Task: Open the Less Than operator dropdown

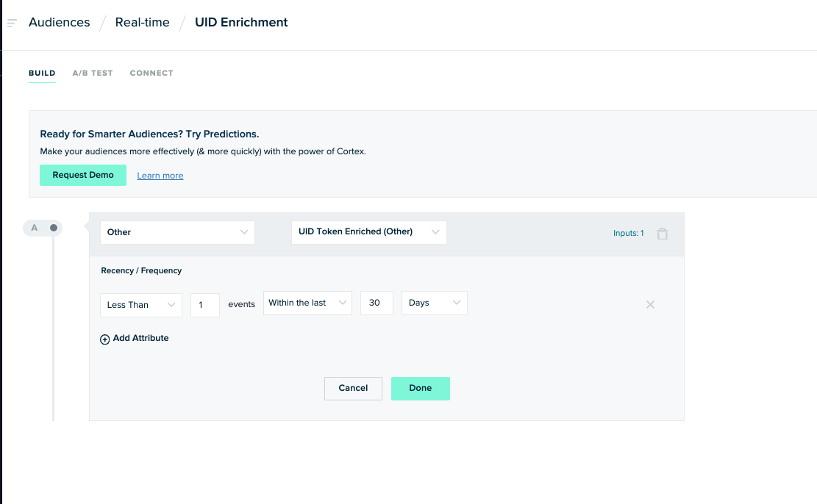Action: (141, 305)
